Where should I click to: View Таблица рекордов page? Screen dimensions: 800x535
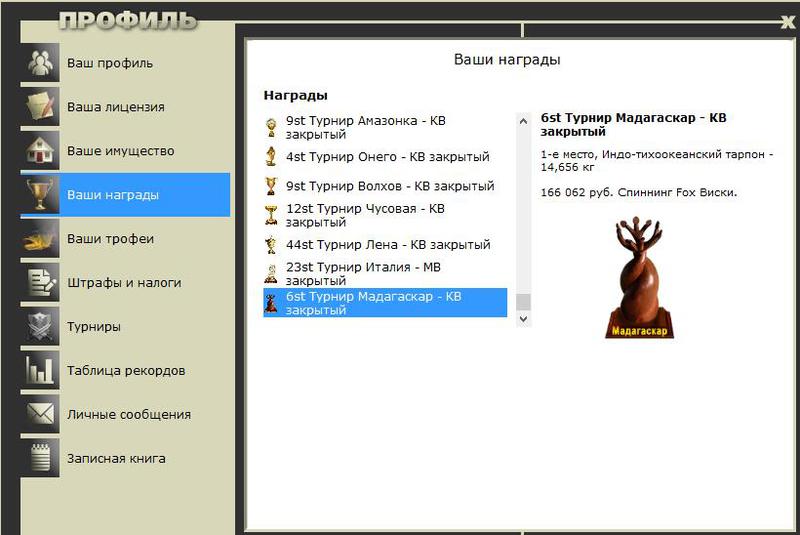point(125,370)
